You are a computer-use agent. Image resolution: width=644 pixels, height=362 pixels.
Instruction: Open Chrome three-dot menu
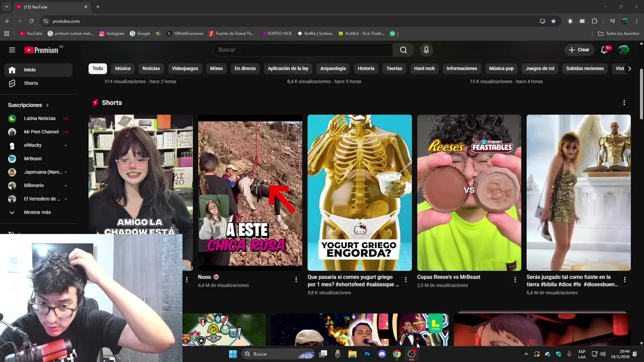click(x=635, y=21)
